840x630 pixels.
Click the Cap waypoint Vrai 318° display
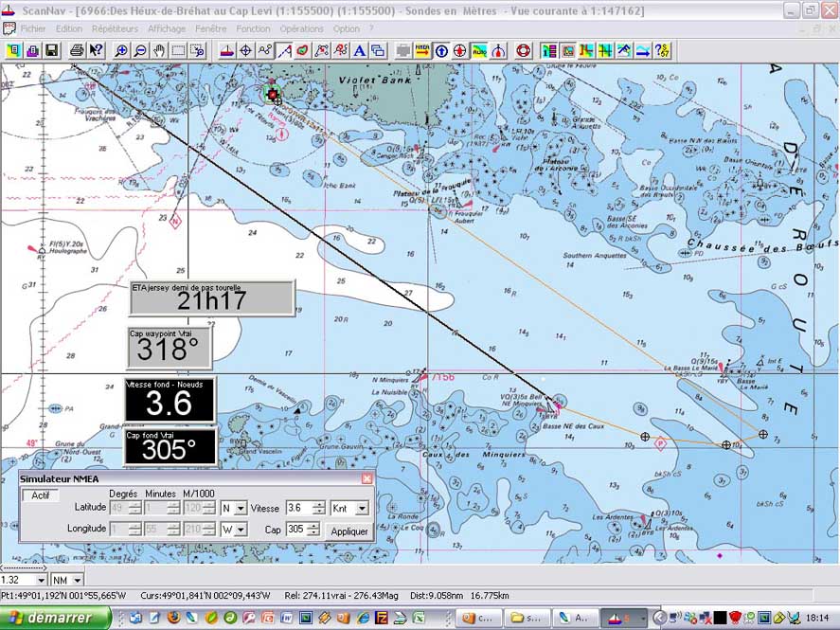coord(169,347)
